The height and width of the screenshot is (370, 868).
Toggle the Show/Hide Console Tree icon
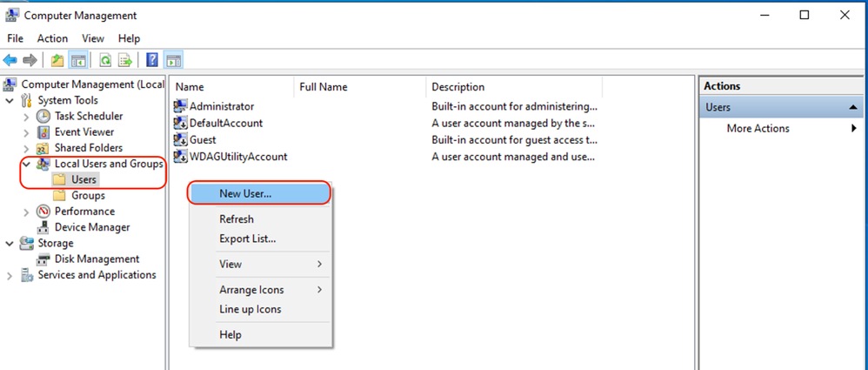pos(77,60)
